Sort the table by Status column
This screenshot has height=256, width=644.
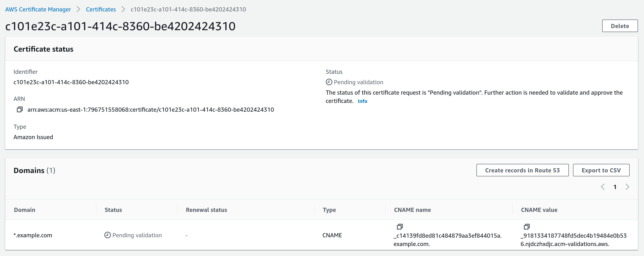click(113, 210)
